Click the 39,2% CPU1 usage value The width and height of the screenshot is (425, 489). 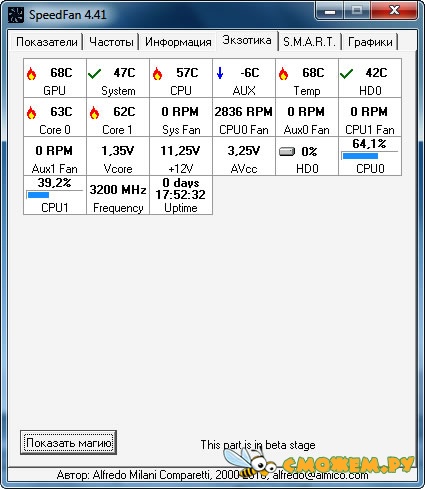coord(54,183)
